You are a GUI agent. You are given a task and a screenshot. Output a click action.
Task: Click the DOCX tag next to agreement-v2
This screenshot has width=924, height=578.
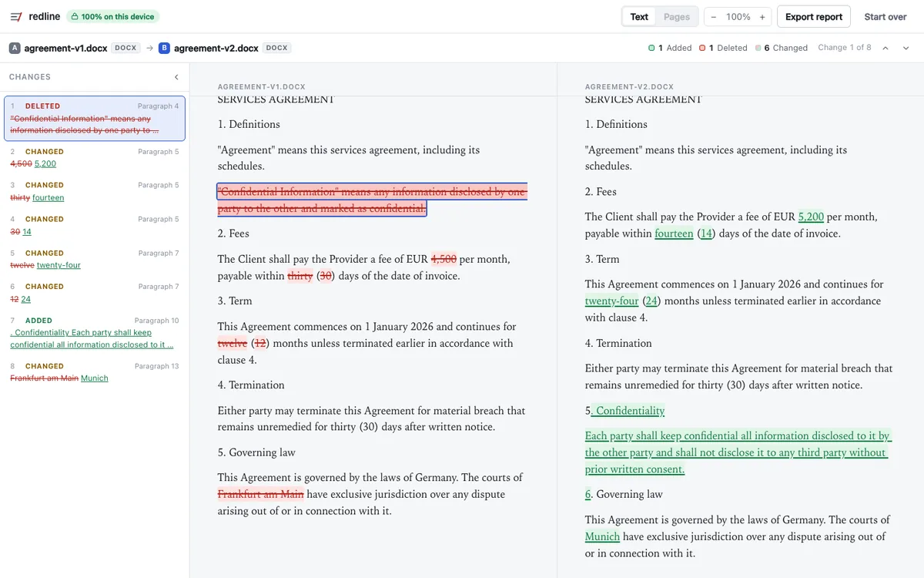(276, 48)
